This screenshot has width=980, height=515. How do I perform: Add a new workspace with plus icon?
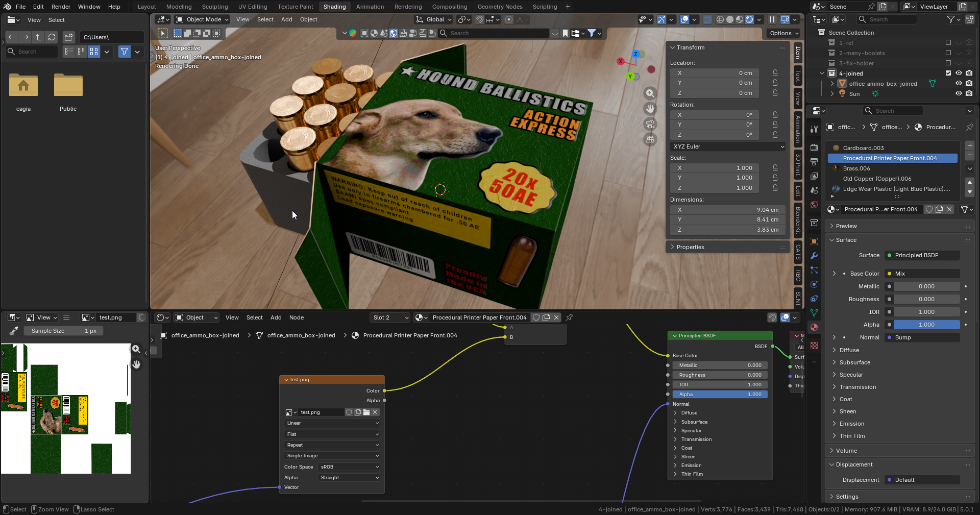pyautogui.click(x=568, y=7)
